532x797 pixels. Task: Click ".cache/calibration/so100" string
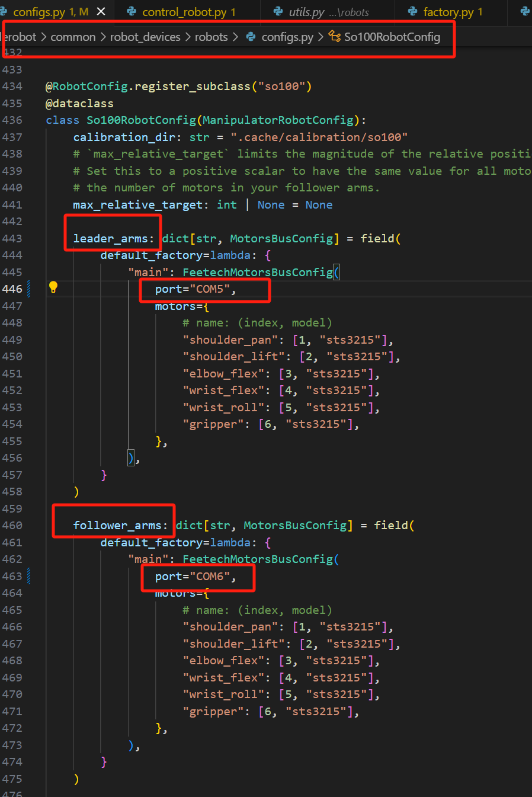(319, 137)
